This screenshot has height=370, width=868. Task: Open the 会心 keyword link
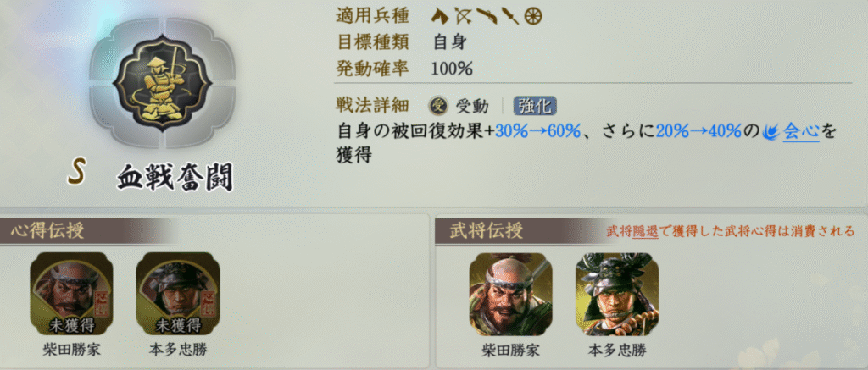tap(800, 133)
